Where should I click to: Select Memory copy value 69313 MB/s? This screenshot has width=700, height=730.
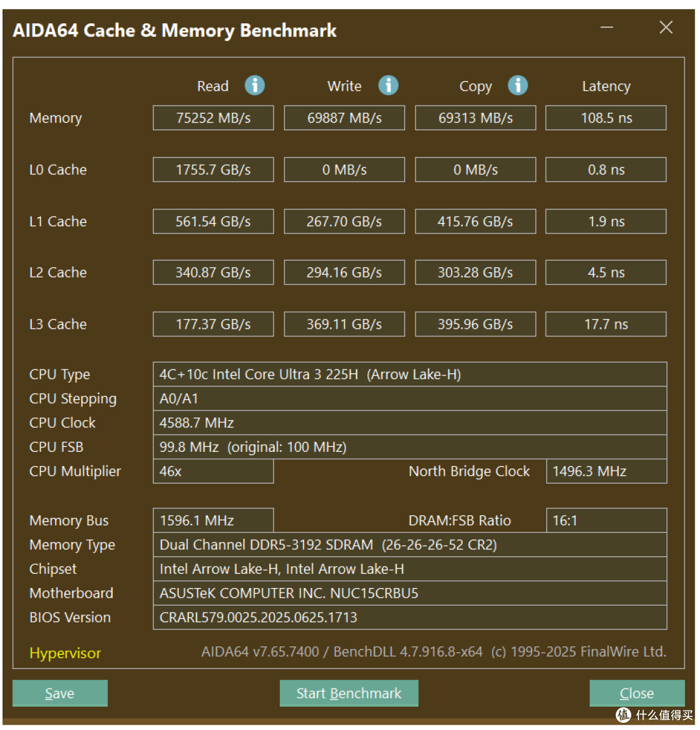click(x=476, y=118)
